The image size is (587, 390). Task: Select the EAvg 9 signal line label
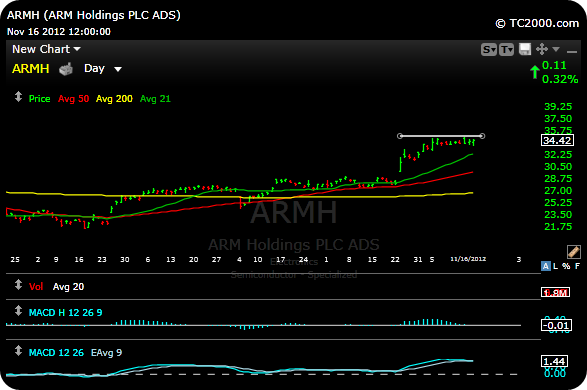106,353
